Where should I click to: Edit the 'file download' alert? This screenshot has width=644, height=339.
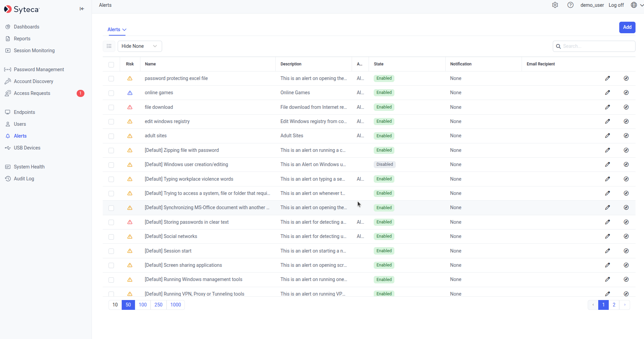[x=607, y=107]
